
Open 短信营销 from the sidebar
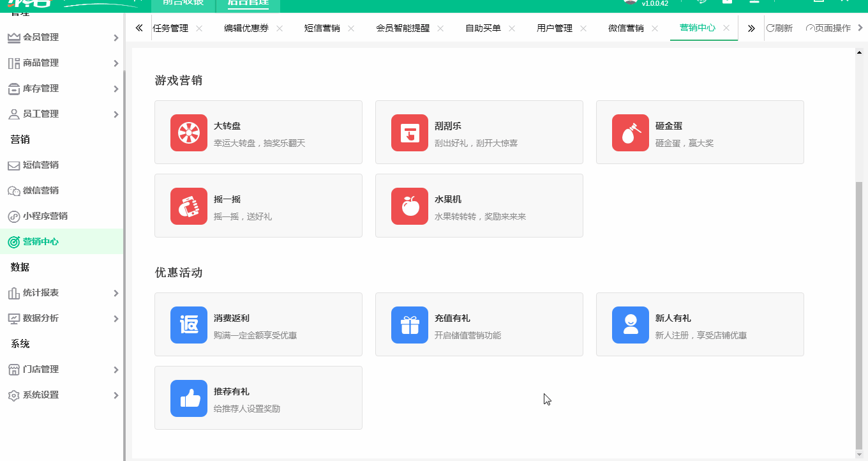click(x=40, y=165)
